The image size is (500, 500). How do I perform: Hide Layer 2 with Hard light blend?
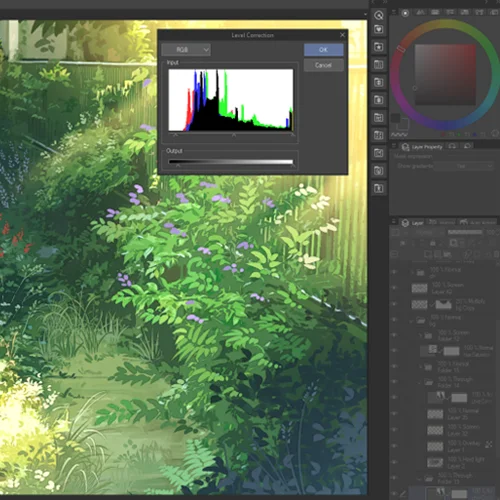tap(394, 462)
